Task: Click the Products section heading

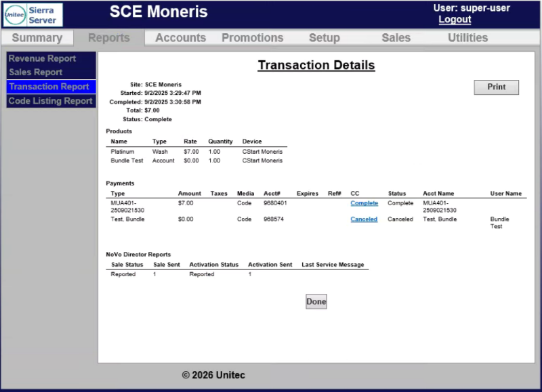Action: coord(119,131)
